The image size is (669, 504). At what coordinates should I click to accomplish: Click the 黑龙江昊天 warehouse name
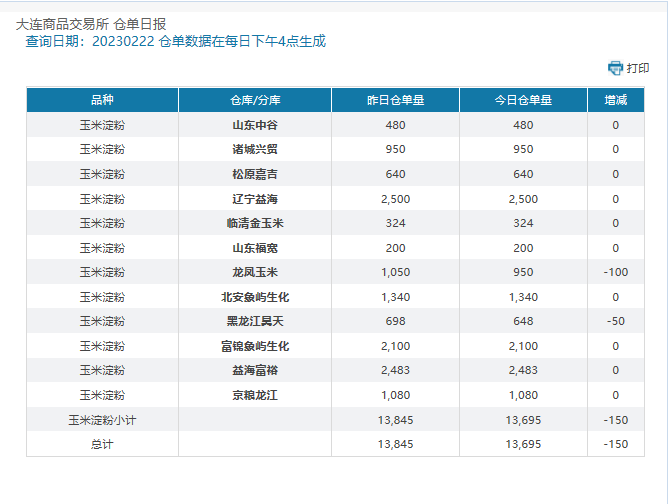coord(255,321)
